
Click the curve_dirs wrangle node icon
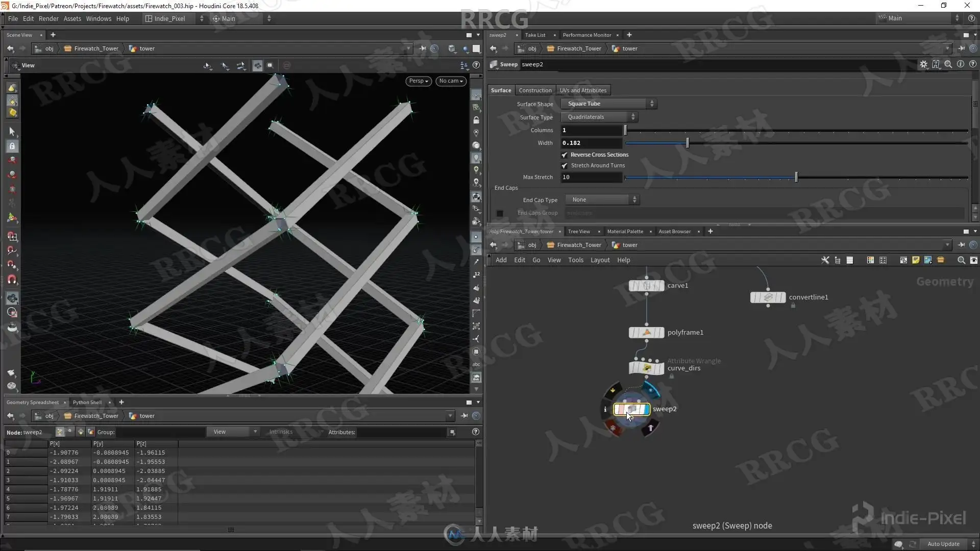click(646, 368)
